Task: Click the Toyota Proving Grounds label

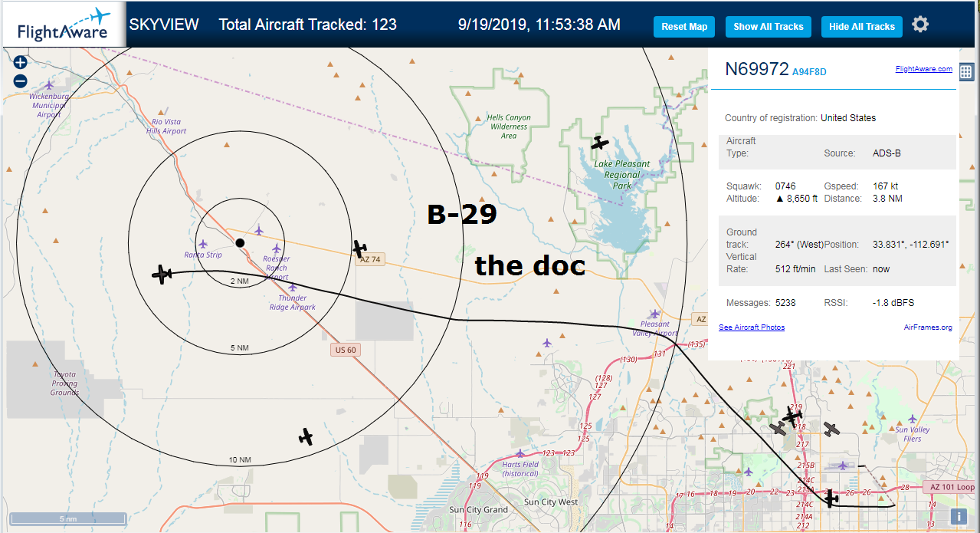Action: [x=64, y=383]
